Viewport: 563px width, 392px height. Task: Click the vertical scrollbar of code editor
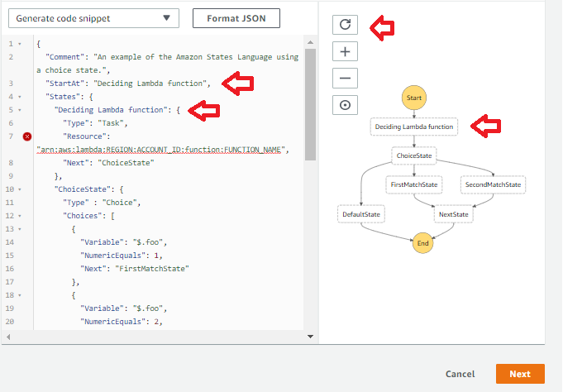[x=311, y=99]
